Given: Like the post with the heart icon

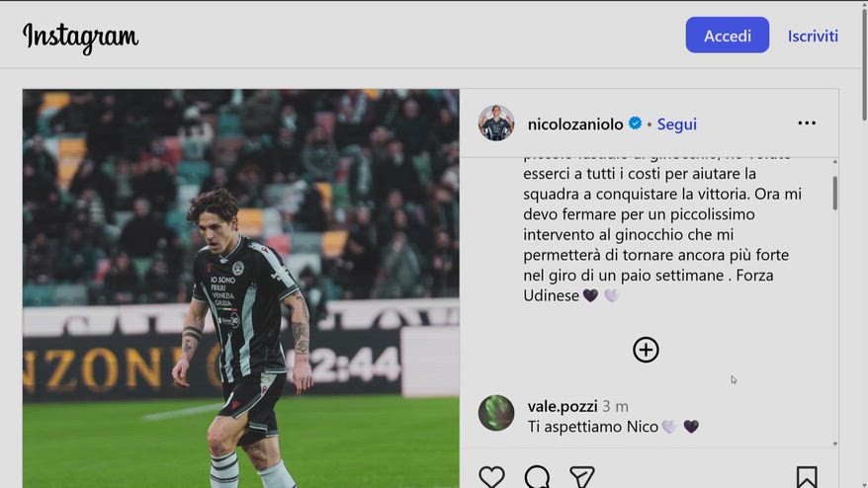Looking at the screenshot, I should 491,477.
